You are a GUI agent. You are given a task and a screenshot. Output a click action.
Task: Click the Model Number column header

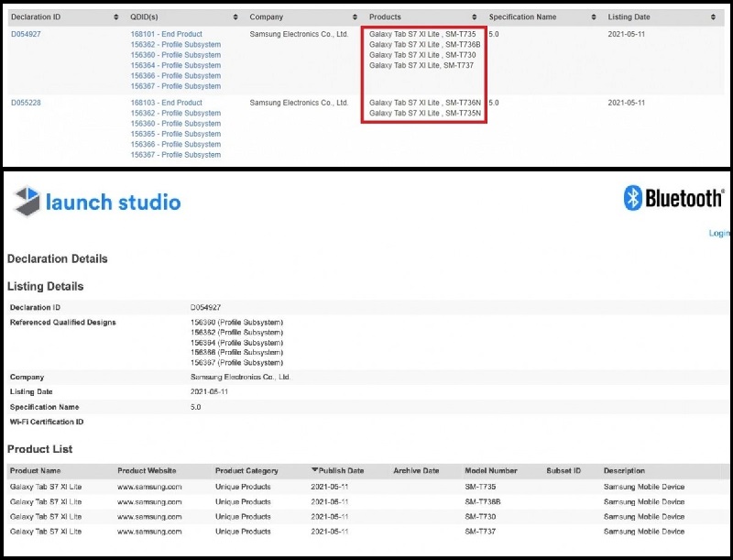491,471
